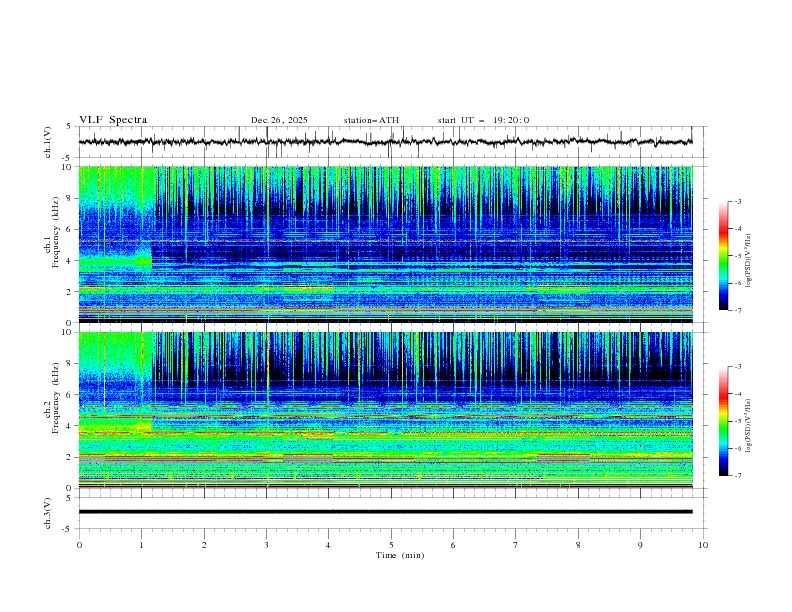Click the ch.3 flat black trace
Image resolution: width=792 pixels, height=612 pixels.
coord(385,512)
